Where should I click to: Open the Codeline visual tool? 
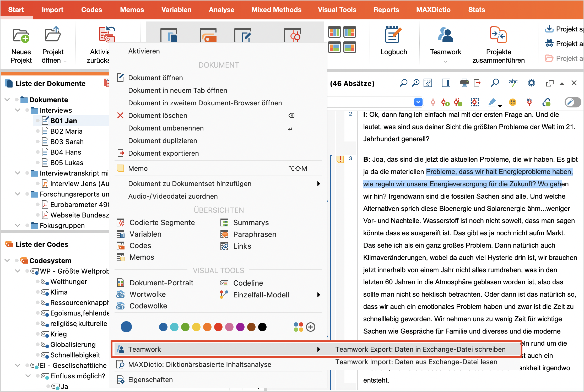248,283
